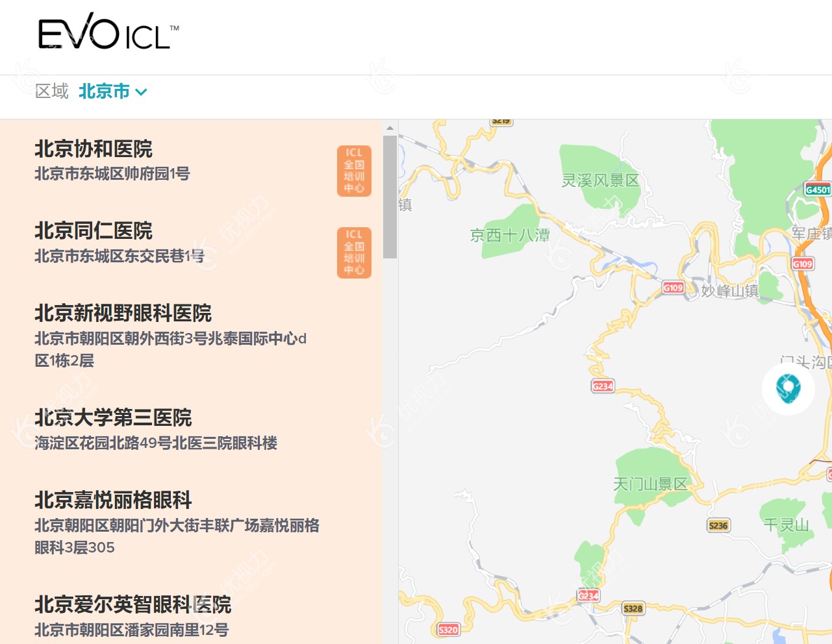This screenshot has width=832, height=644.
Task: Click address 北京市东城区东交民巷1号
Action: 120,256
